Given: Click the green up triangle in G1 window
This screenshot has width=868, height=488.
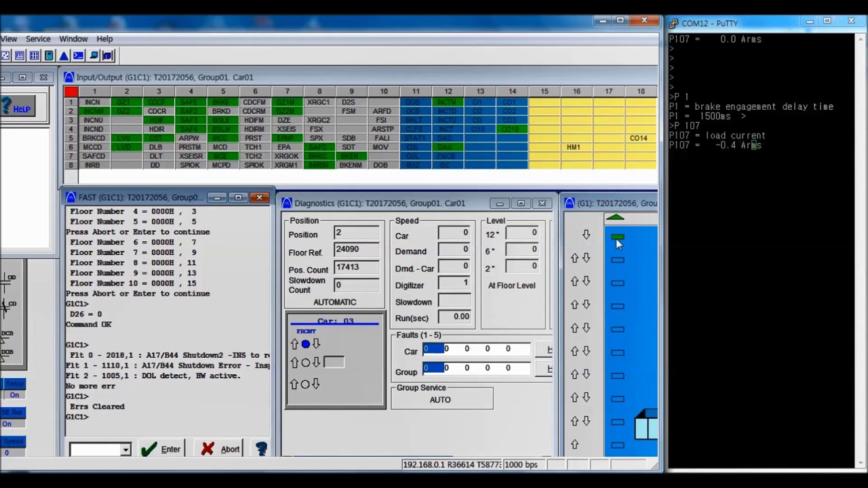Looking at the screenshot, I should pos(615,218).
